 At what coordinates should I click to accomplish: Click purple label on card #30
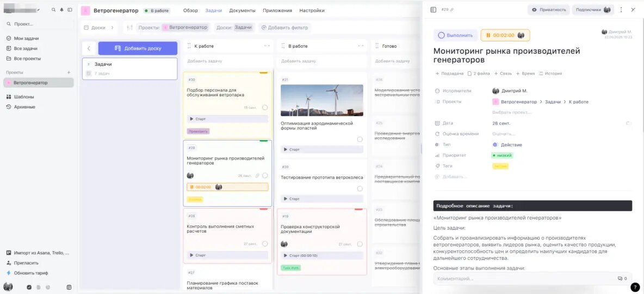point(199,132)
